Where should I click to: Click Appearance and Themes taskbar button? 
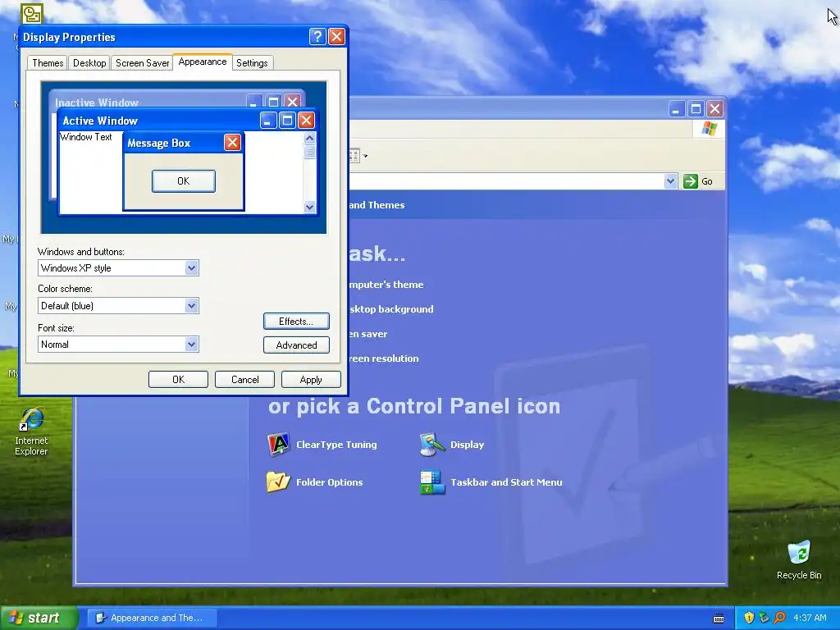(x=152, y=618)
